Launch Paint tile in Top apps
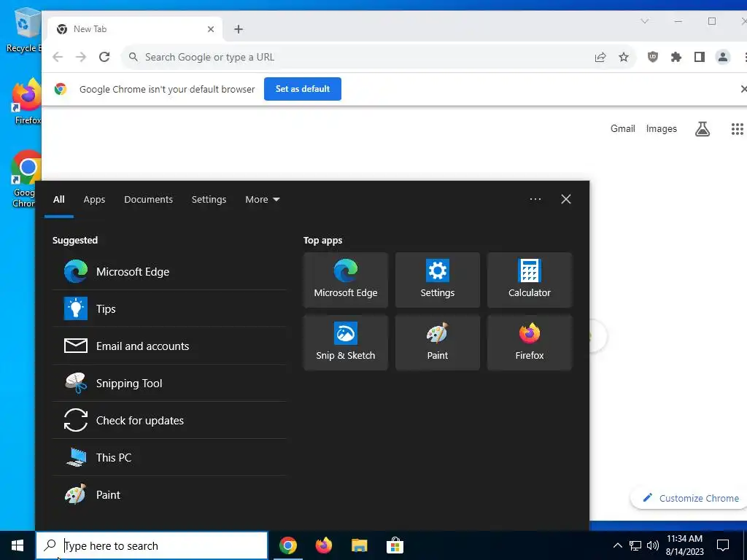Viewport: 747px width, 560px height. [438, 343]
